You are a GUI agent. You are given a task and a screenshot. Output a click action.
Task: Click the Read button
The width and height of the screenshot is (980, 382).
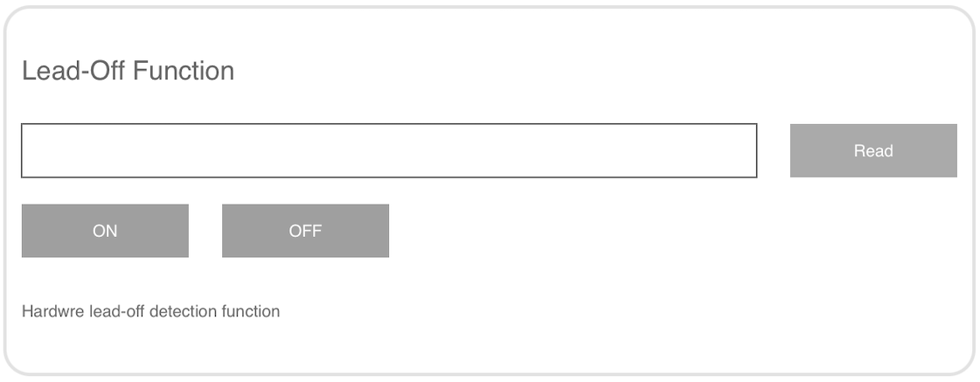point(872,150)
